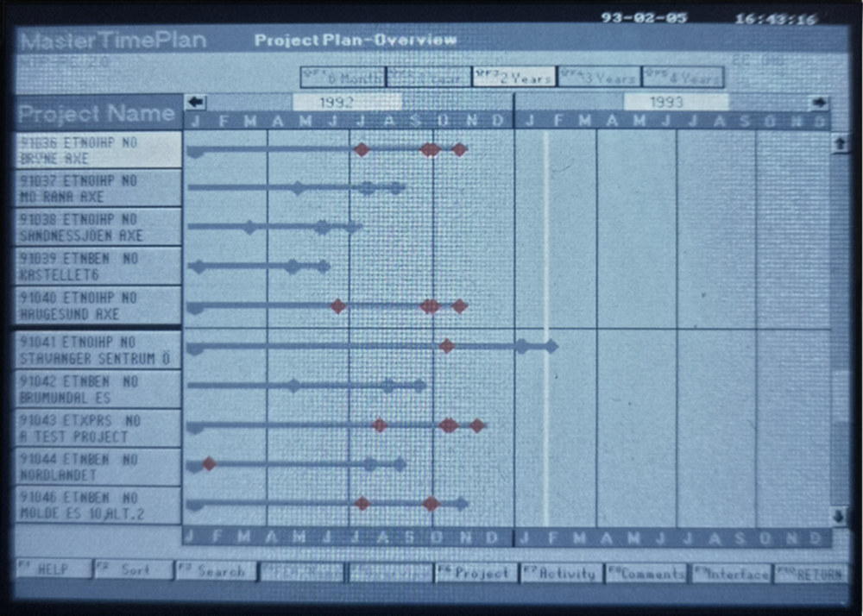Screen dimensions: 863x616
Task: Click the left arrow to scroll the timeline back
Action: (195, 103)
